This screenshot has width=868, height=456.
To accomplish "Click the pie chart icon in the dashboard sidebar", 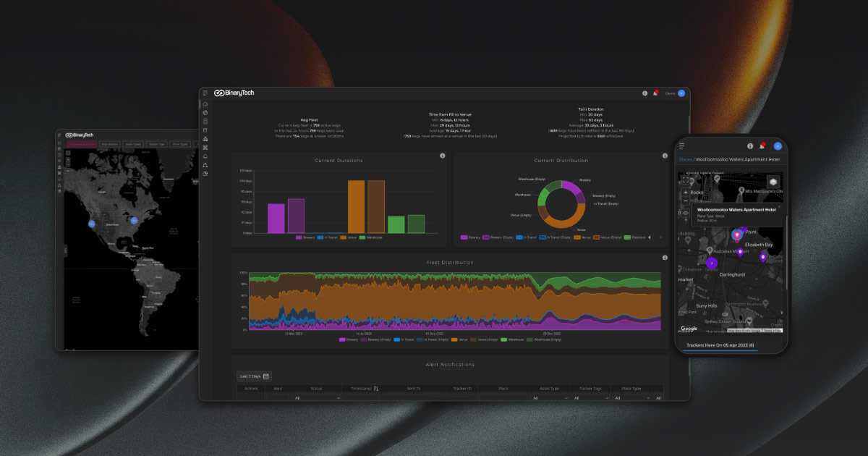I will [205, 174].
